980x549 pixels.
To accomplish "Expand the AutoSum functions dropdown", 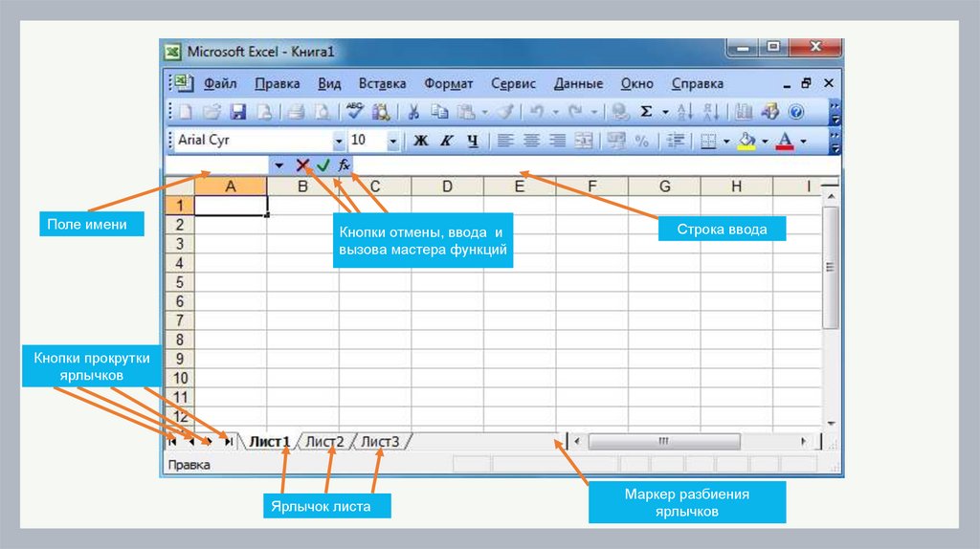I will (665, 113).
